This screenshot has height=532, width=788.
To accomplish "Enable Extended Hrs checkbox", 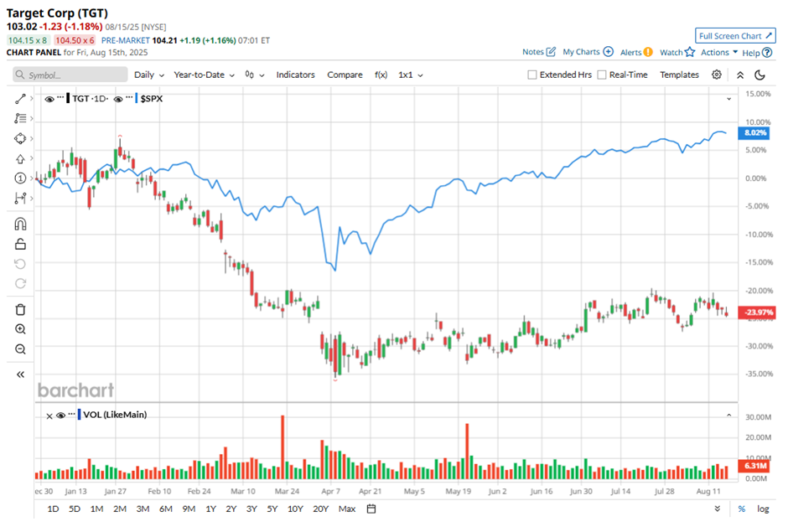I will [x=531, y=75].
